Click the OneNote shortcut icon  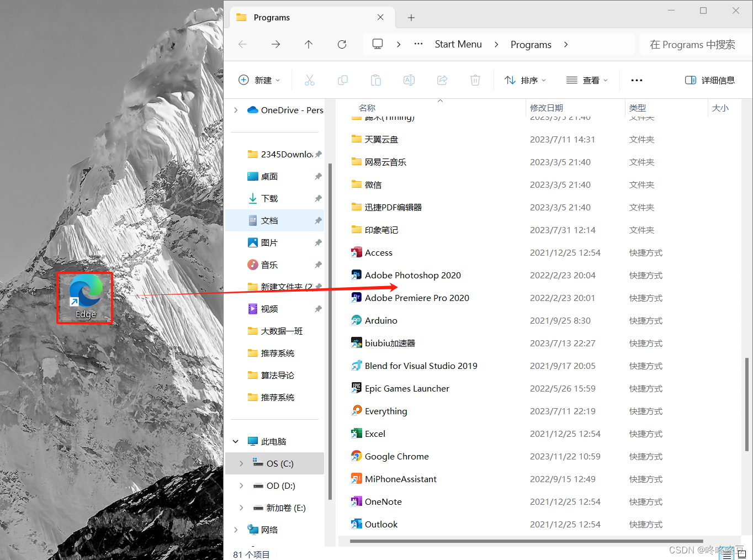[357, 501]
